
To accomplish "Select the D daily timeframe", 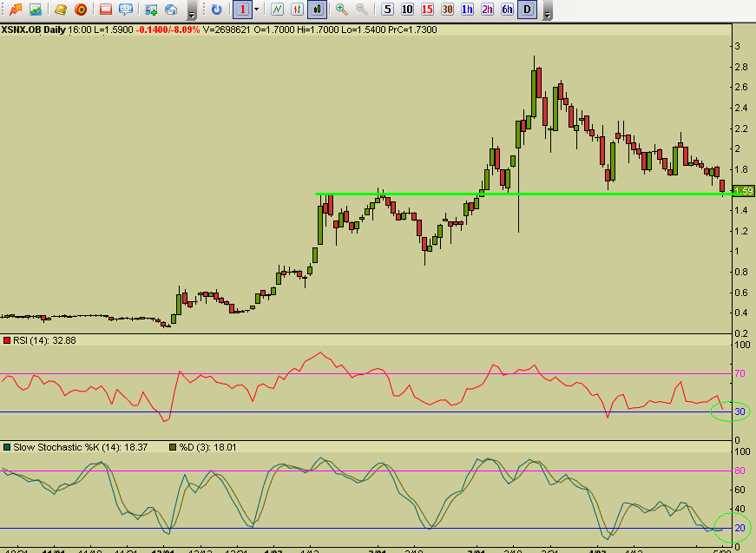I will (528, 10).
